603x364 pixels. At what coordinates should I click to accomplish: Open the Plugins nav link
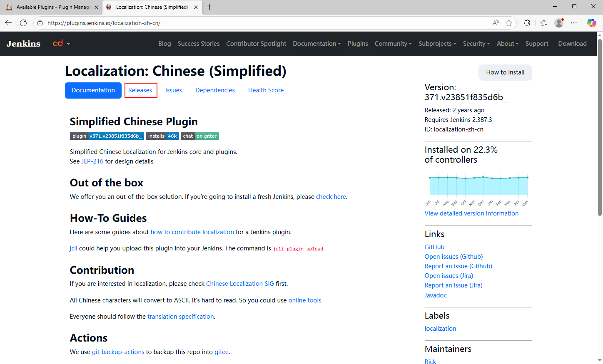[x=358, y=44]
